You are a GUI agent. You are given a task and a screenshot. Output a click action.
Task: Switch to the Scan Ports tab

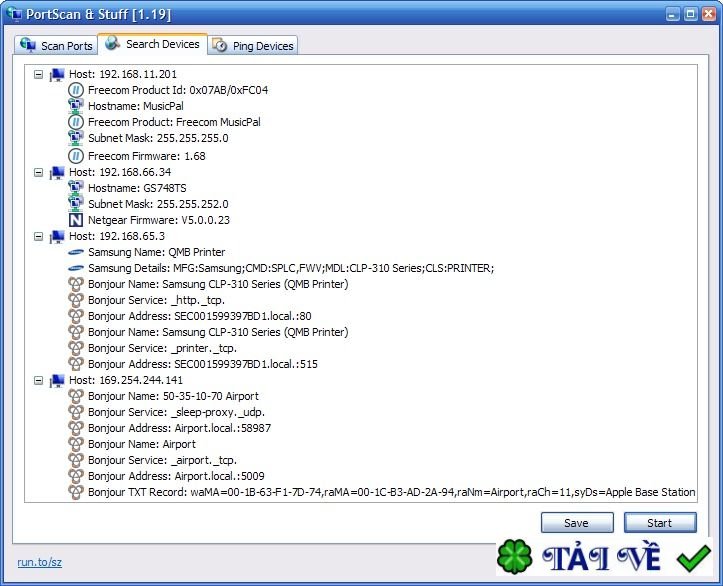(56, 46)
